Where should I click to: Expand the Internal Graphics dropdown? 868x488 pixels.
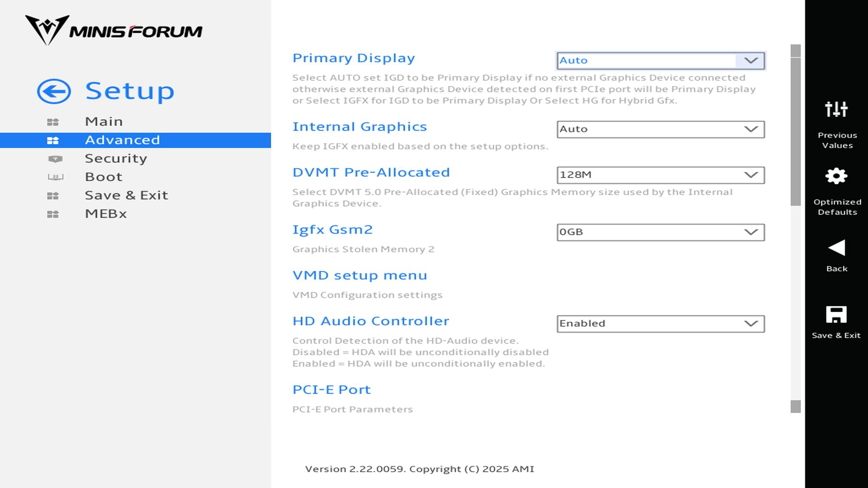click(x=660, y=129)
